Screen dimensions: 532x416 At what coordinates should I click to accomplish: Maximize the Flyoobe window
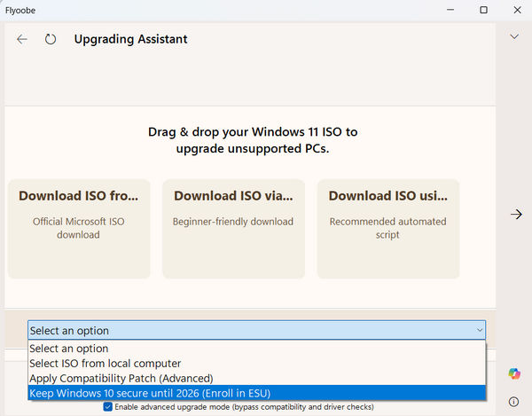483,10
